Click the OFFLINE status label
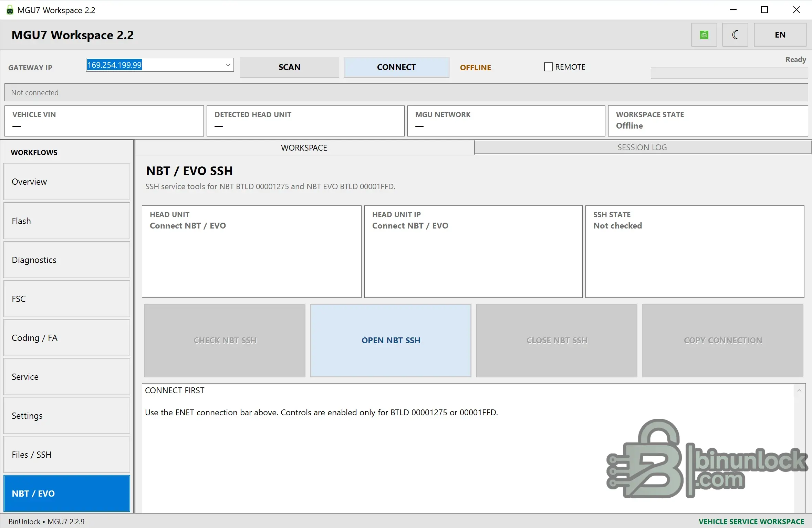Image resolution: width=812 pixels, height=528 pixels. (476, 68)
